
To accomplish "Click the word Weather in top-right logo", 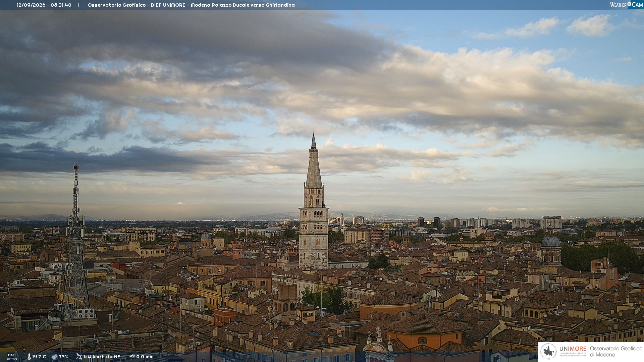I will click(x=619, y=5).
